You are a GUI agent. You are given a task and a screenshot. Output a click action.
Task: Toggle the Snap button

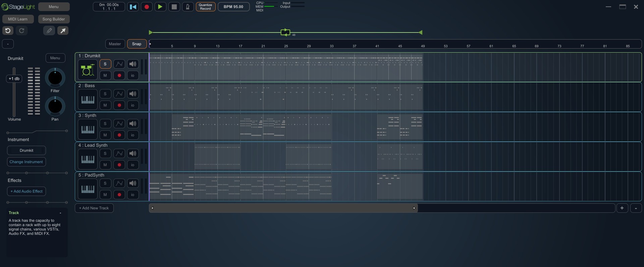point(137,44)
